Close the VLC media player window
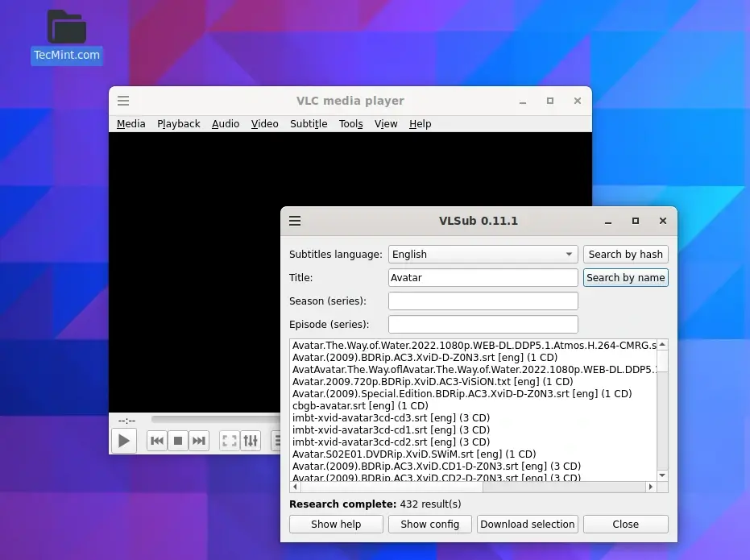 [x=578, y=101]
